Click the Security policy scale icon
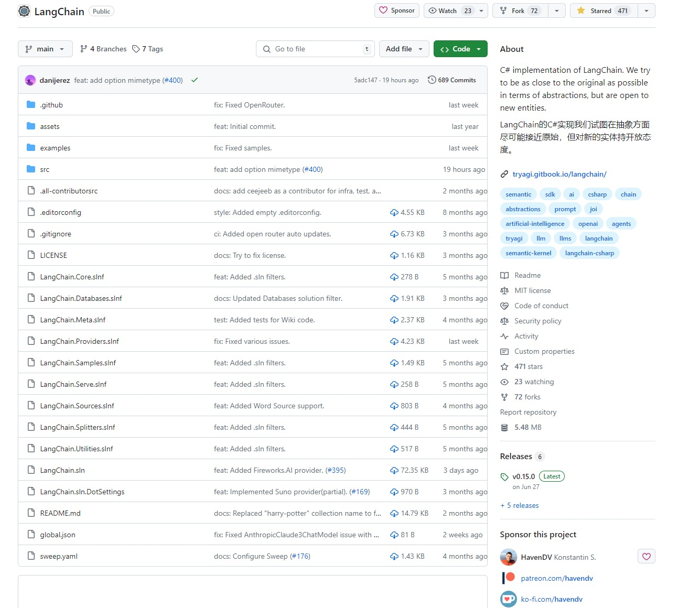Viewport: 700px width, 608px height. [x=504, y=321]
